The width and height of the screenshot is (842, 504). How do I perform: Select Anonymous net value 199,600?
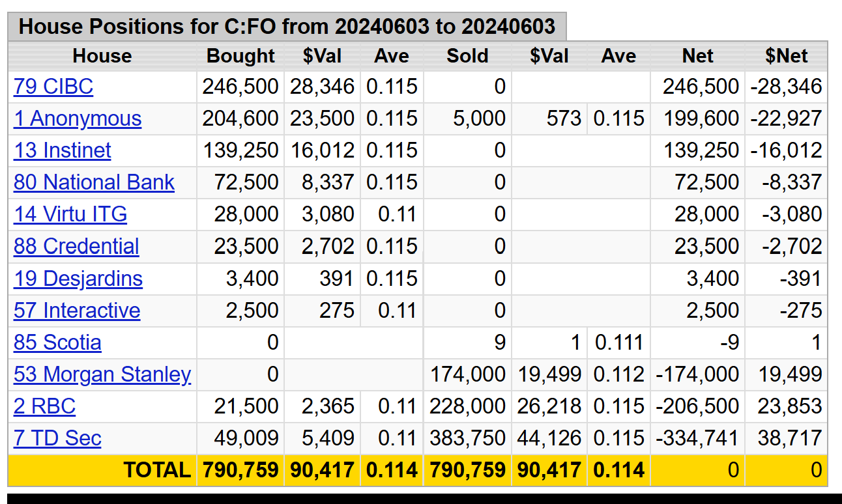[701, 119]
